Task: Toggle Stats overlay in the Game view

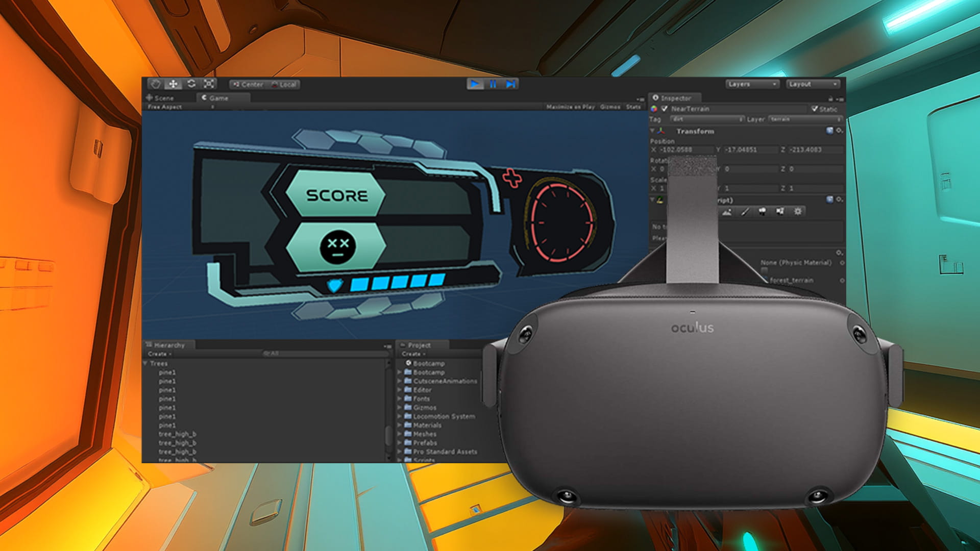Action: (633, 107)
